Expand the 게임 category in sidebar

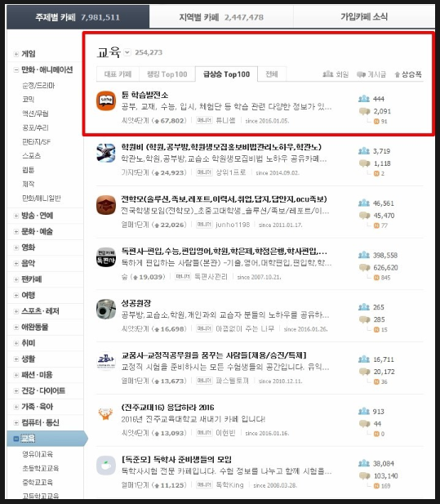16,54
